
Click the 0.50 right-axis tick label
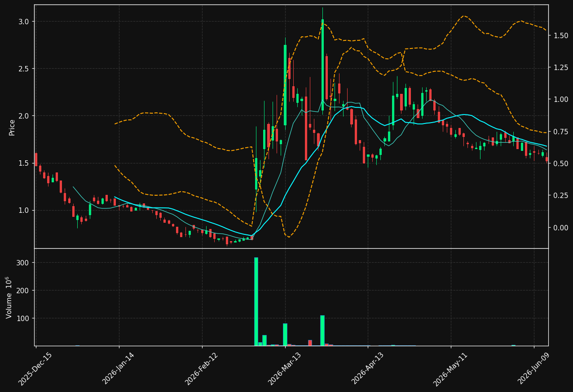pos(560,163)
